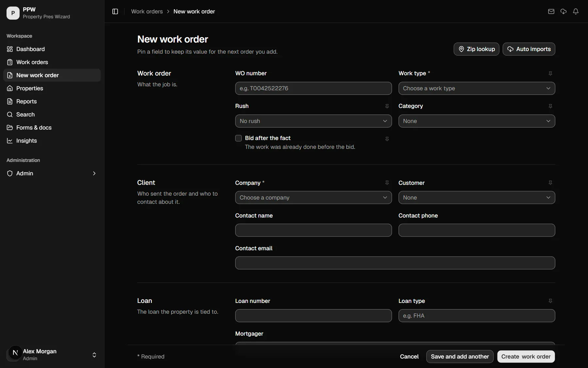The height and width of the screenshot is (368, 588).
Task: Focus the Loan type input
Action: click(477, 316)
